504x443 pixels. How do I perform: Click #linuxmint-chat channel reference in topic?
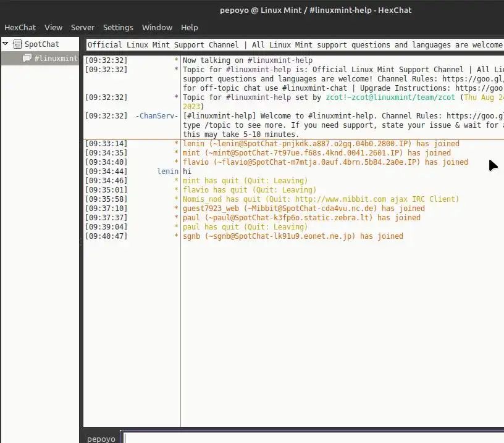(x=314, y=88)
